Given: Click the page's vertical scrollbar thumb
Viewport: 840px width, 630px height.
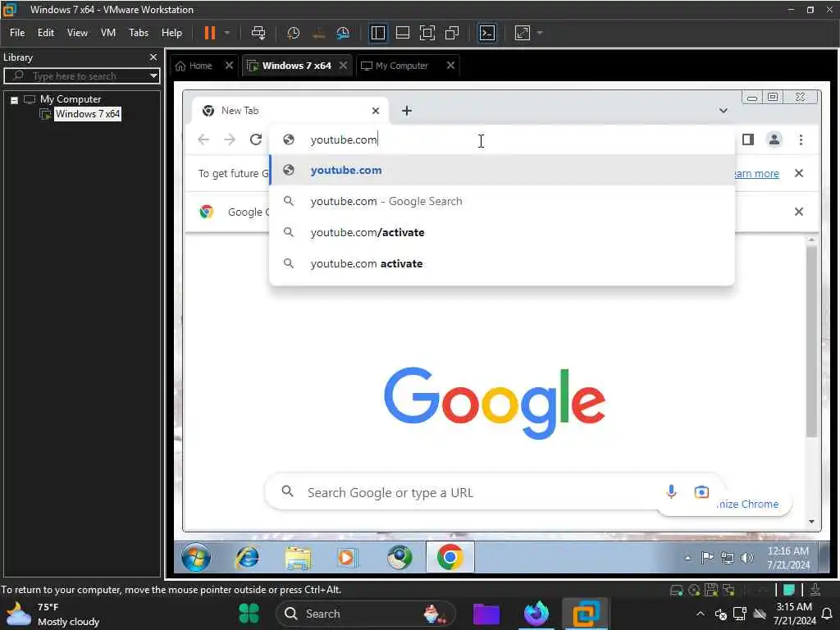Looking at the screenshot, I should coord(811,340).
